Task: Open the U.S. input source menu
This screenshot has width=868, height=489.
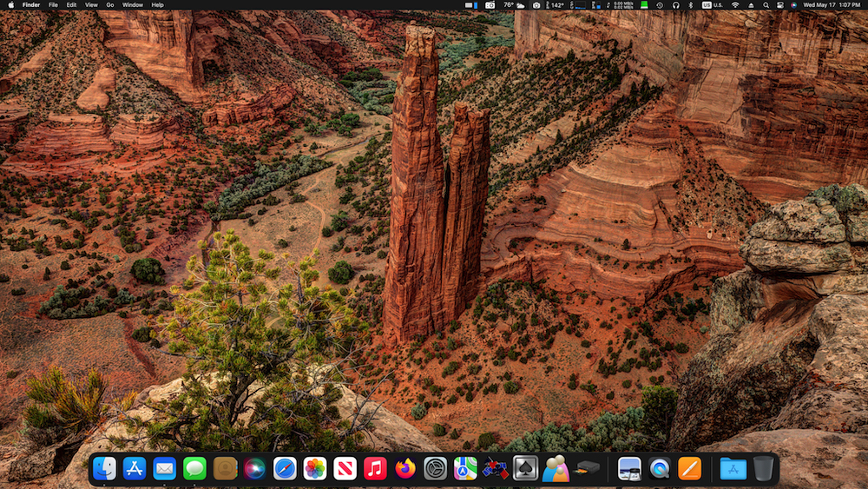Action: (713, 5)
